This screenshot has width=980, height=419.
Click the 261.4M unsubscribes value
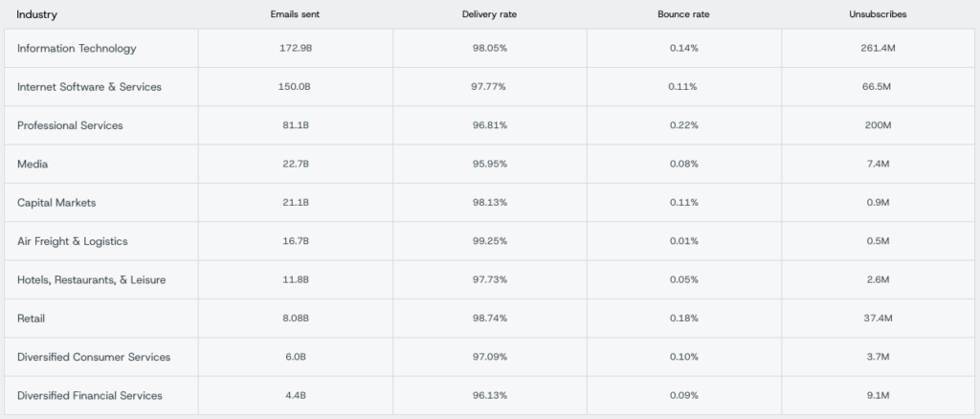877,49
